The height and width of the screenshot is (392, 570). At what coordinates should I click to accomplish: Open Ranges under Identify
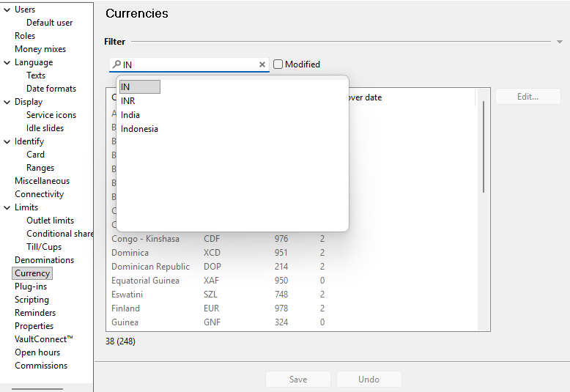pos(40,168)
